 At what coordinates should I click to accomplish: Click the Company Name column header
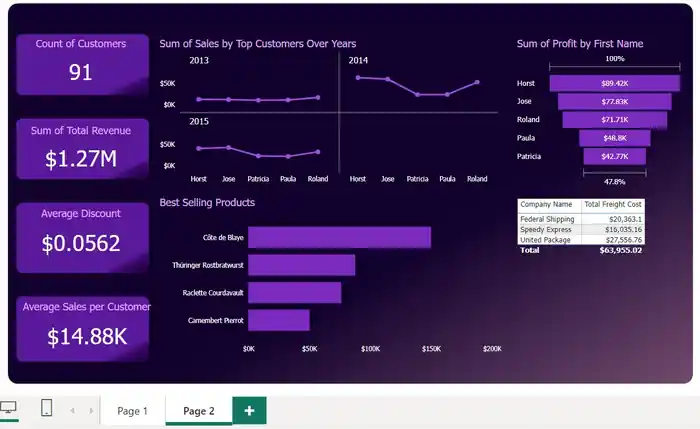(546, 204)
